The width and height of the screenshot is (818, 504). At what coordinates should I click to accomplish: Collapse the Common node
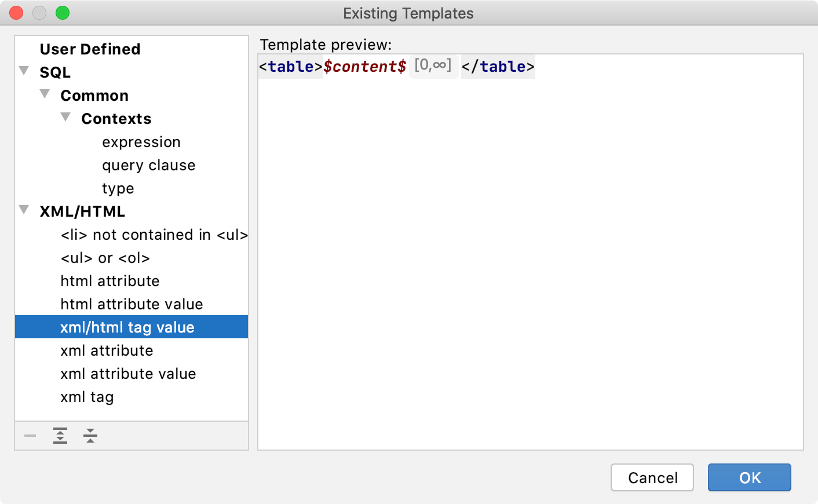[45, 93]
